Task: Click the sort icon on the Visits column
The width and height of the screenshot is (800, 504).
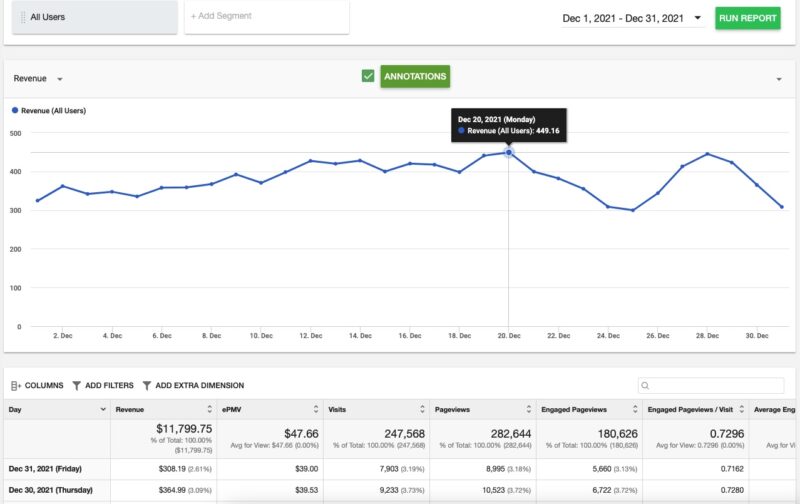Action: click(421, 409)
